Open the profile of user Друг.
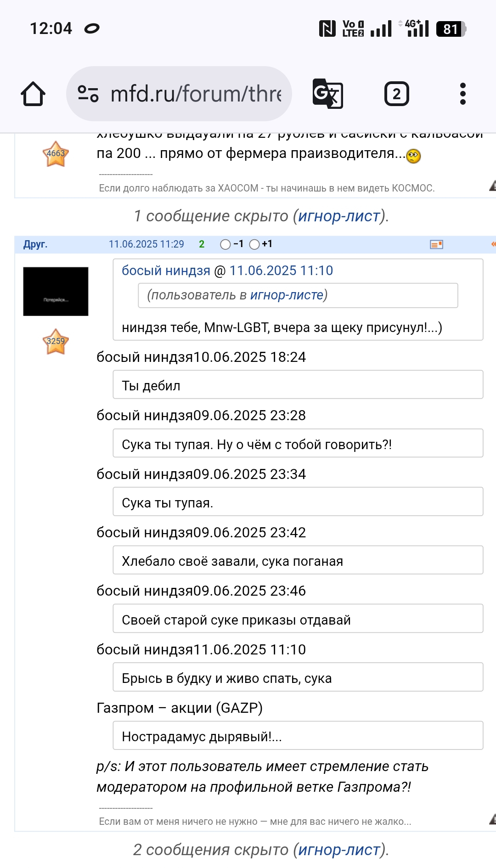The height and width of the screenshot is (868, 496). click(35, 244)
